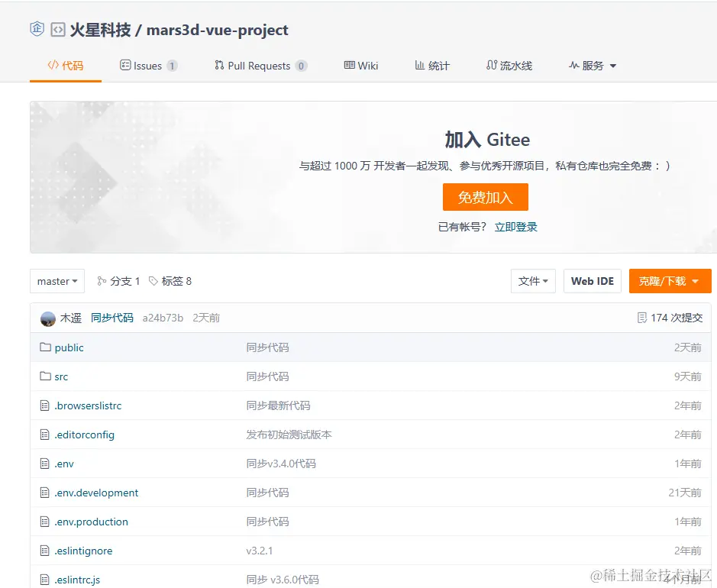Screen dimensions: 717x588
Task: Expand the 服务 services dropdown
Action: coord(593,66)
